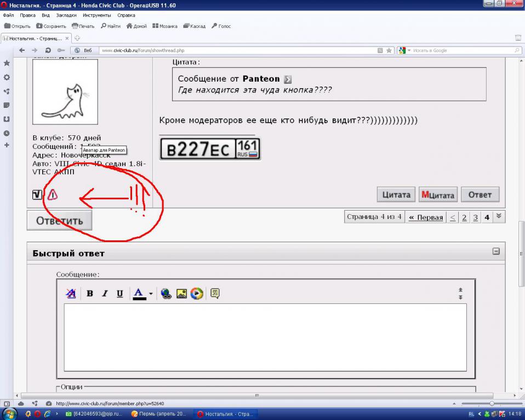The width and height of the screenshot is (525, 420).
Task: Click the Insert Link globe icon
Action: pyautogui.click(x=167, y=294)
